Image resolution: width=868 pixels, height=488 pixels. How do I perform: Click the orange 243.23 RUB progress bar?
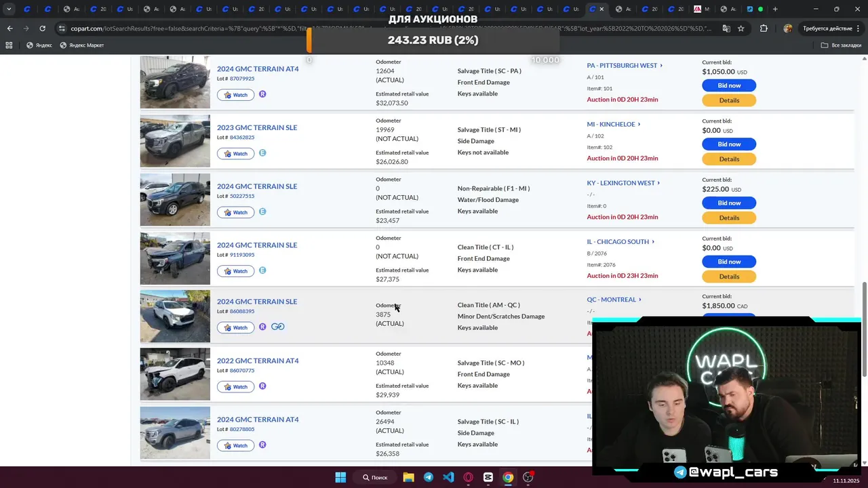[433, 40]
